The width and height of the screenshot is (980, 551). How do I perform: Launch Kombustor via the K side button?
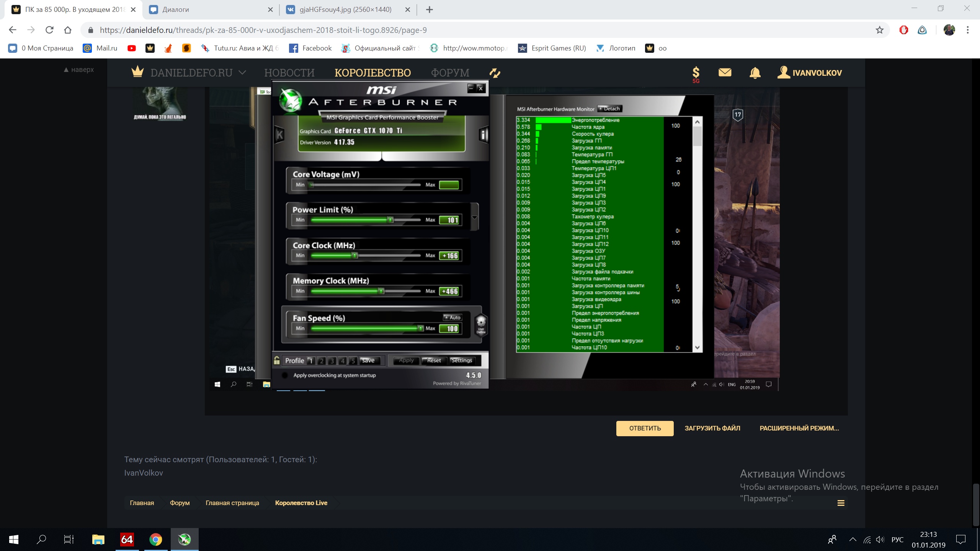(x=280, y=135)
